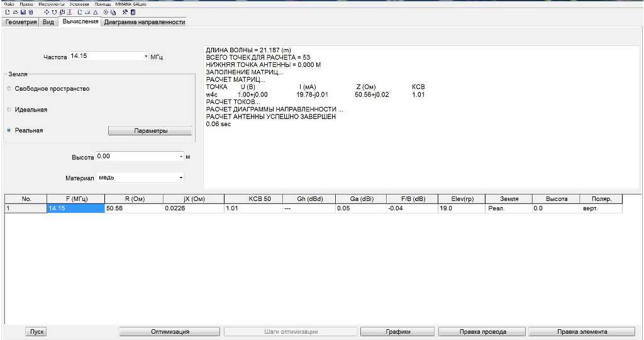Switch to the Геометрия tab
This screenshot has height=340, width=644.
coord(21,22)
